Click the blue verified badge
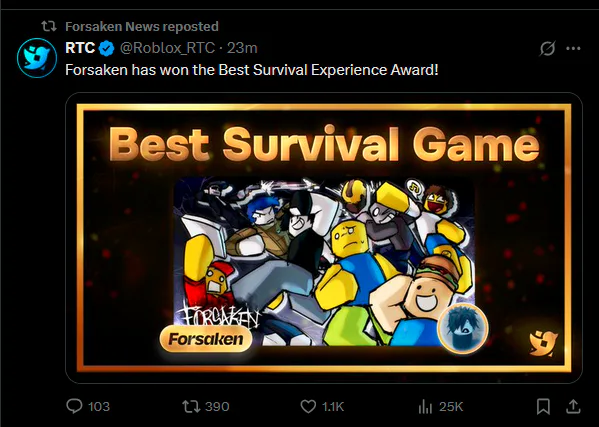This screenshot has height=427, width=599. click(107, 49)
